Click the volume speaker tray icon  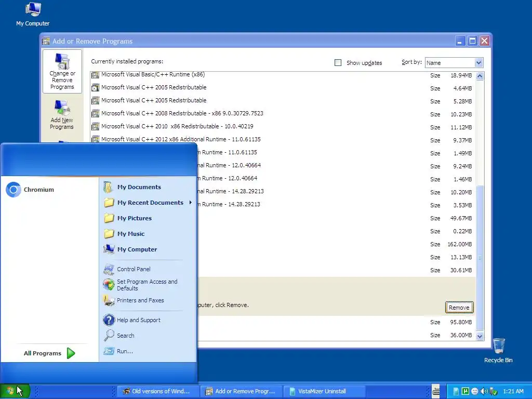click(484, 391)
